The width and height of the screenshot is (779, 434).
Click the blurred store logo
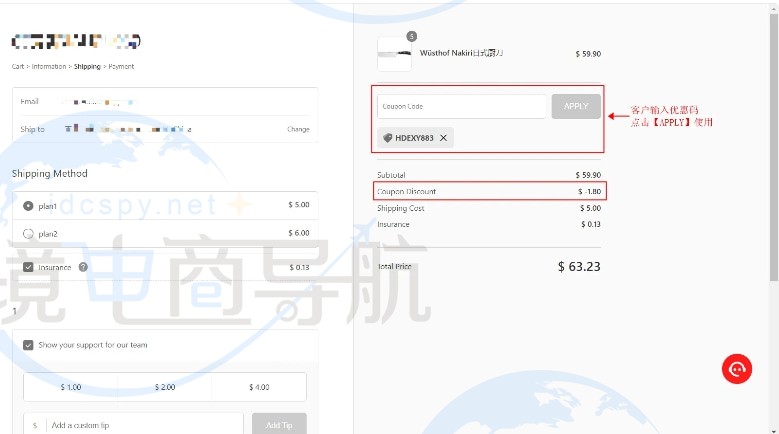(76, 41)
